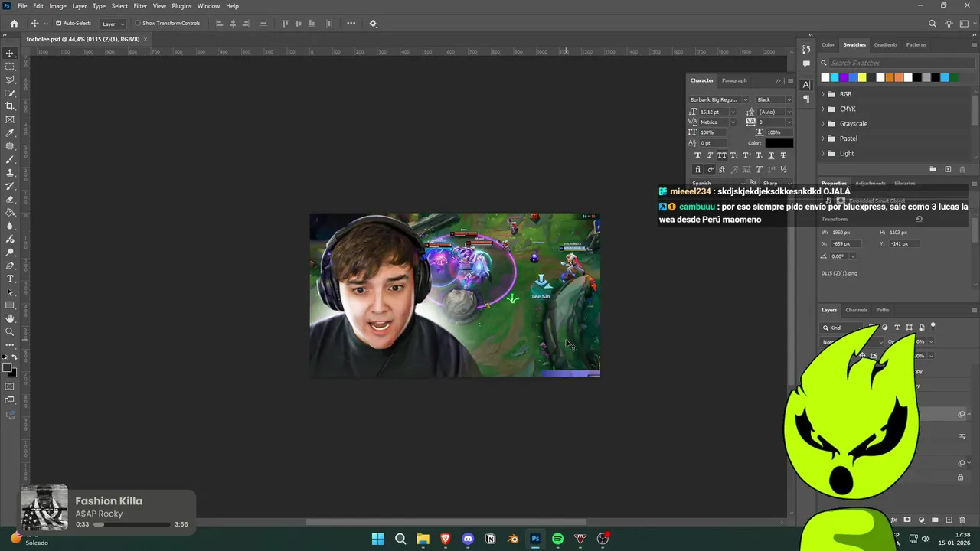
Task: Select the Clone Stamp tool
Action: (10, 173)
